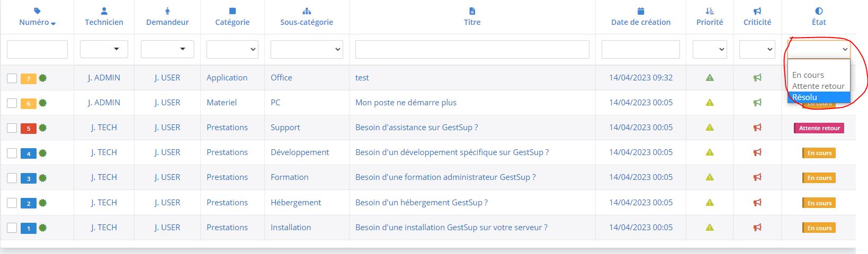Collapse the État filter dropdown
Image resolution: width=868 pixels, height=254 pixels.
pos(819,49)
